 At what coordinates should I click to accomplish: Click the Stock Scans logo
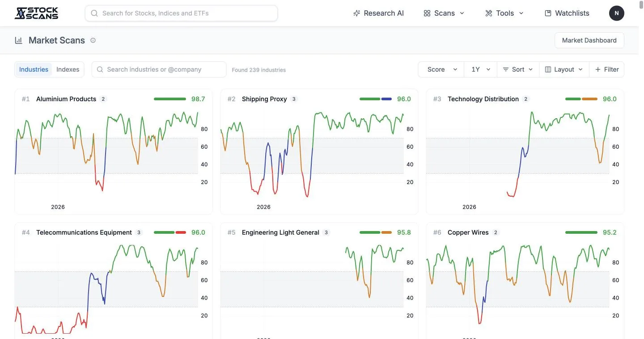tap(36, 13)
